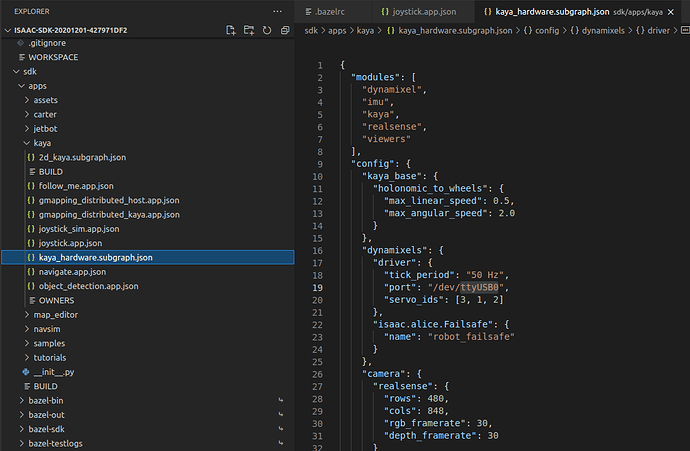Collapse the kaya folder
690x451 pixels.
pos(27,143)
